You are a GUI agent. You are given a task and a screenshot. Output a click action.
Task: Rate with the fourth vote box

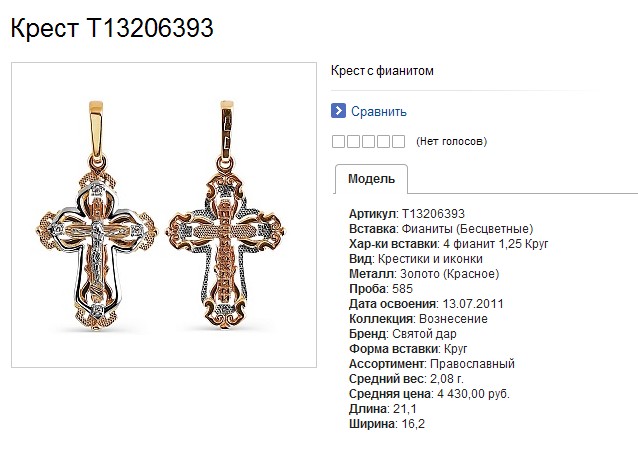(383, 142)
